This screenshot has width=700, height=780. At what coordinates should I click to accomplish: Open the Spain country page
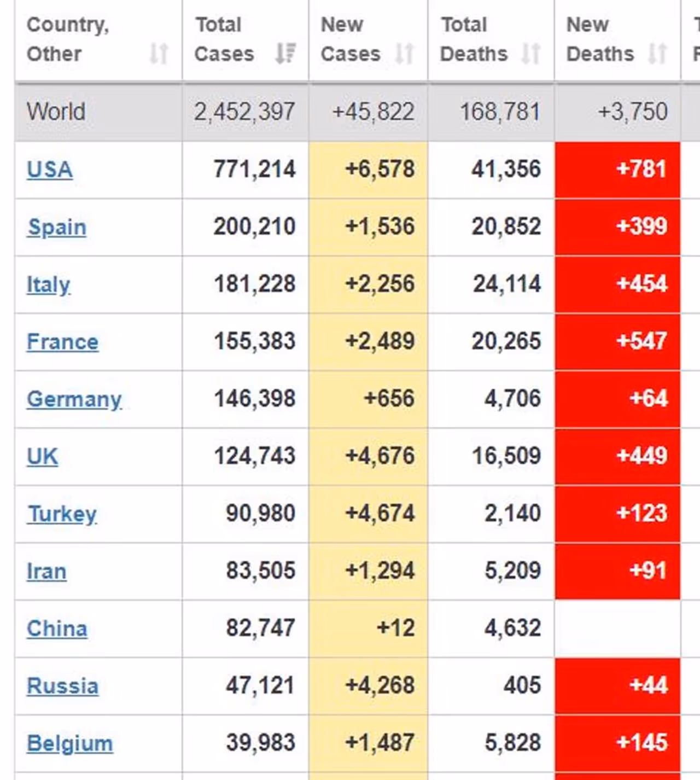pyautogui.click(x=57, y=227)
